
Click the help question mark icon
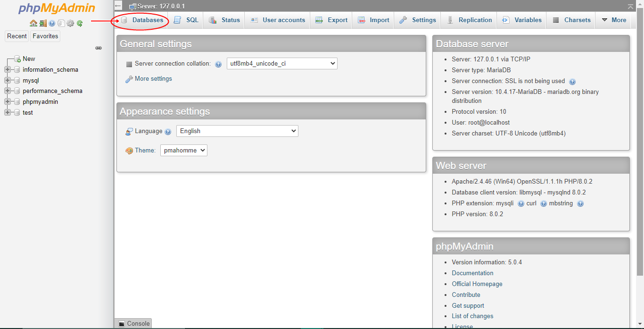click(x=51, y=23)
